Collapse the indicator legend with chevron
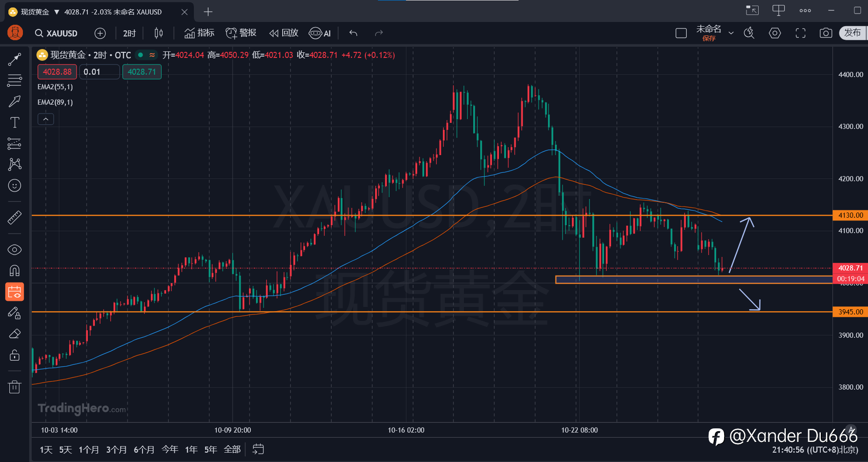This screenshot has width=868, height=462. click(x=46, y=120)
